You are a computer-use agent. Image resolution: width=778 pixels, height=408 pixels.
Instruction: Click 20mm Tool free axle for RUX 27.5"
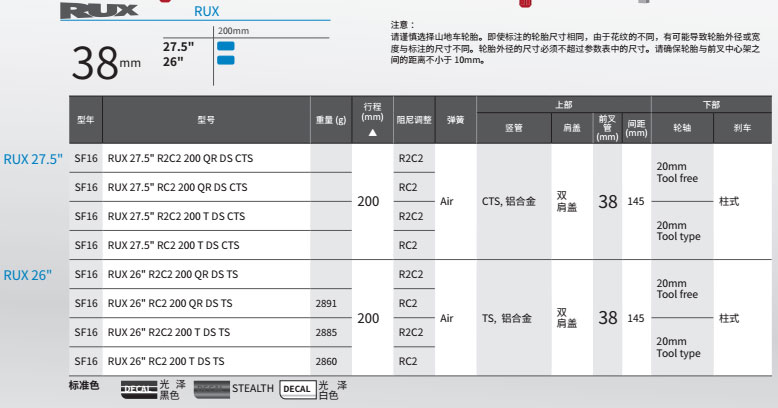point(677,172)
